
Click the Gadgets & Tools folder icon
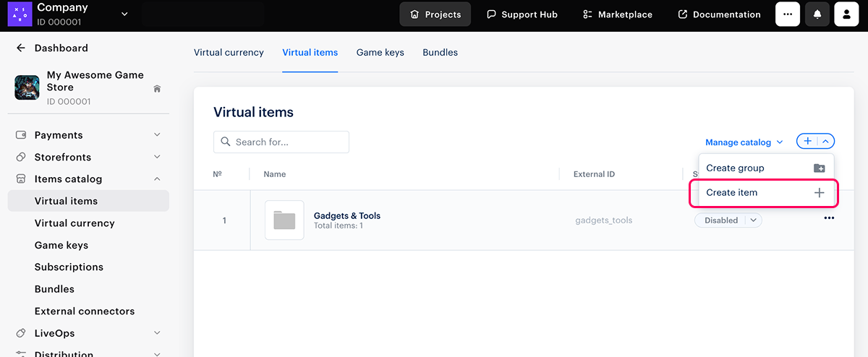click(x=284, y=220)
